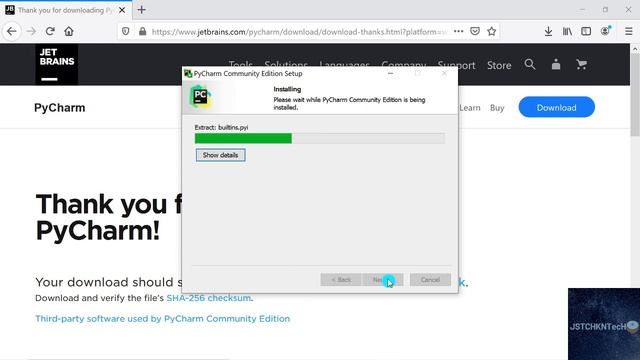Open the Firefox home page icon
The image size is (640, 360).
point(69,31)
